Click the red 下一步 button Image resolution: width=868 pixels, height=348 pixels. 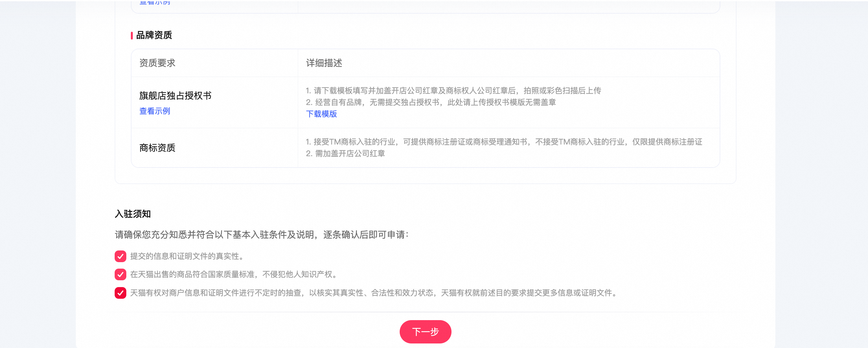point(425,331)
